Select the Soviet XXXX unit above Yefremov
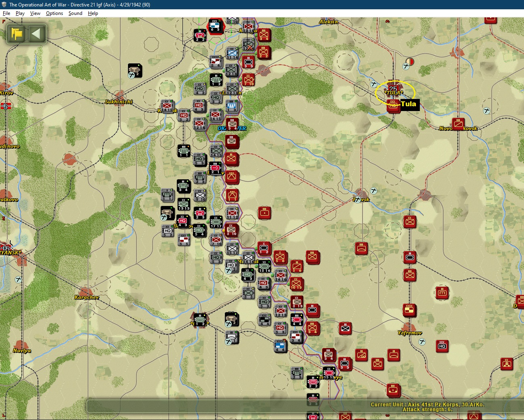This screenshot has width=524, height=420. coord(409,310)
